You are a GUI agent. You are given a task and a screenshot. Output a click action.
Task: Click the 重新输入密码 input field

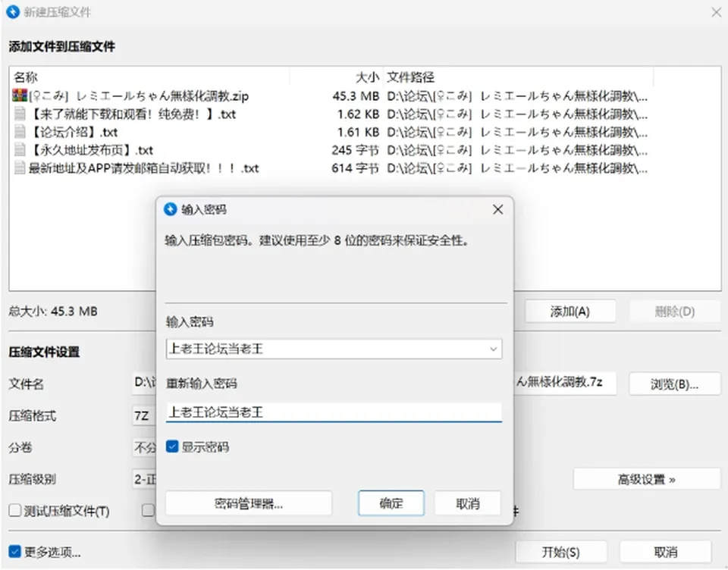(x=334, y=412)
